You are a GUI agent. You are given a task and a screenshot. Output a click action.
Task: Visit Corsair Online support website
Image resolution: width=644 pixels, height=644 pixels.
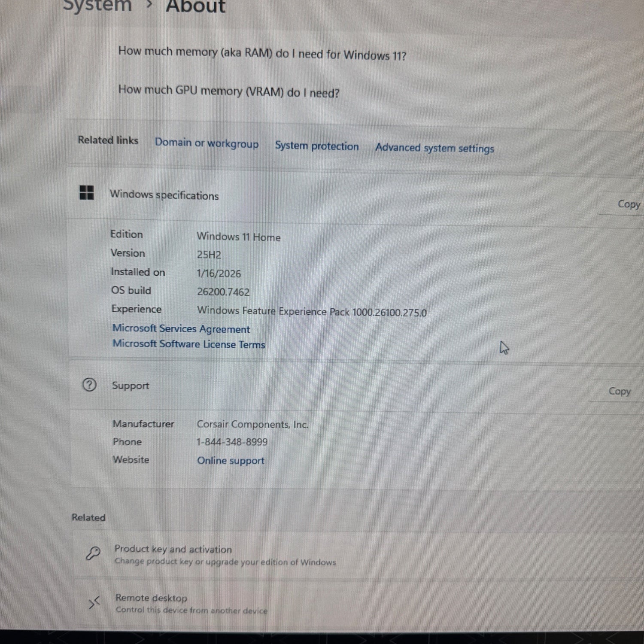coord(231,461)
